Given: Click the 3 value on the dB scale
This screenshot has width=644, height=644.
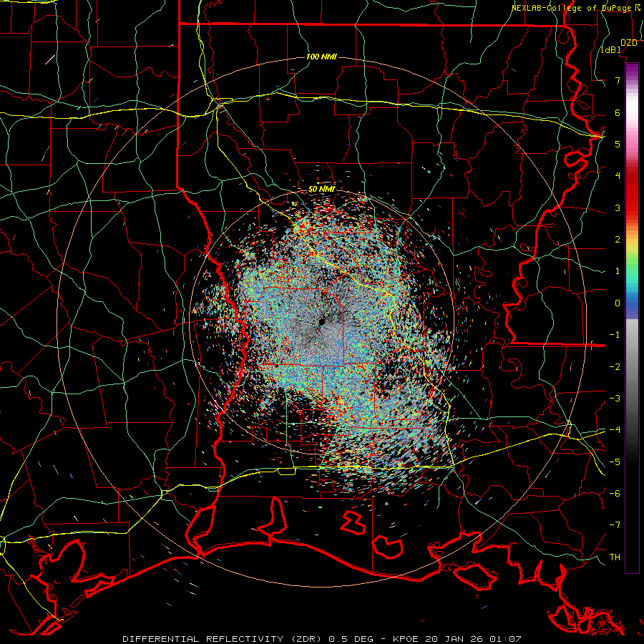Looking at the screenshot, I should [x=618, y=208].
